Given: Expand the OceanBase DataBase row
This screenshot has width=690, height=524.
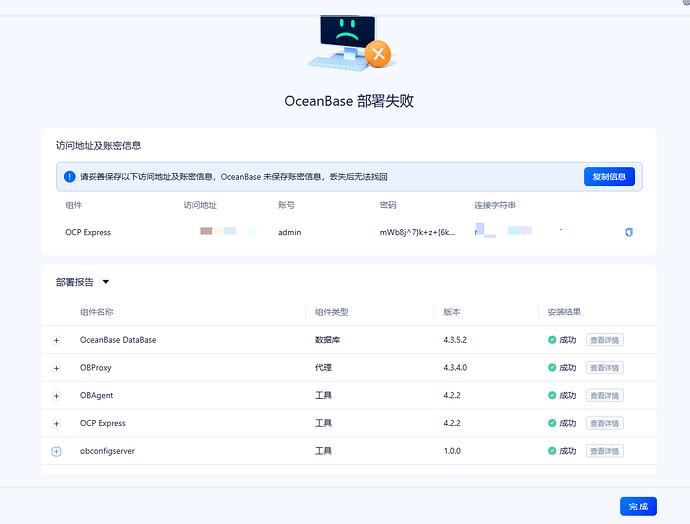Looking at the screenshot, I should point(56,341).
